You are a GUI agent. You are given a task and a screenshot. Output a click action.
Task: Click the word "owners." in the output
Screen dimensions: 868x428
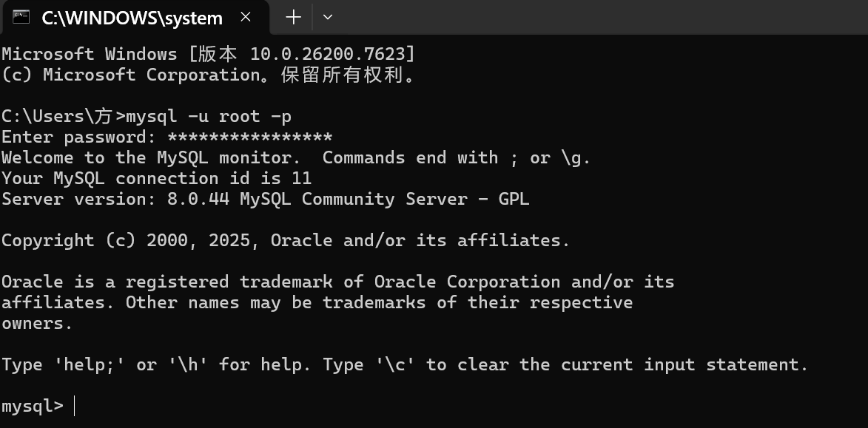[37, 324]
